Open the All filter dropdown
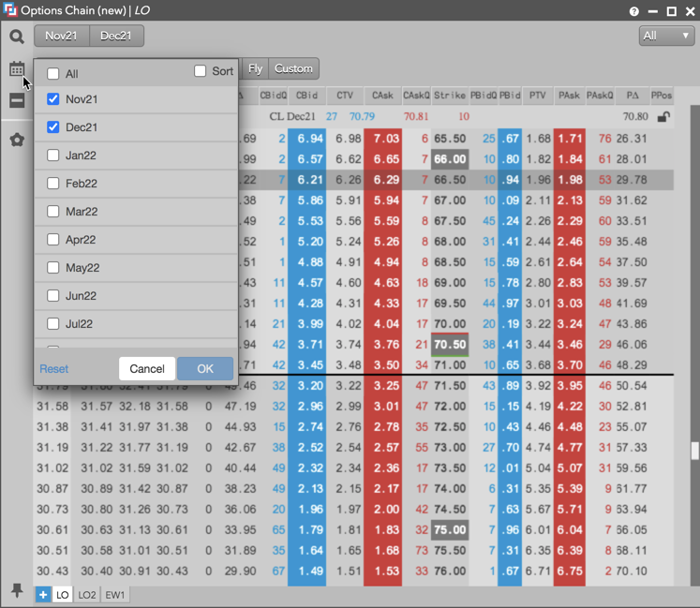This screenshot has height=608, width=700. [666, 36]
